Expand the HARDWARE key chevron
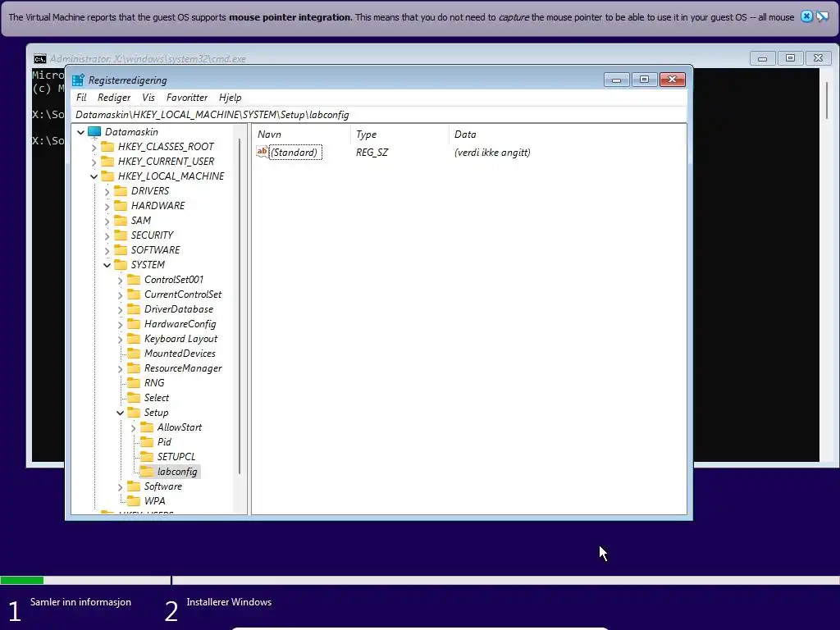Image resolution: width=840 pixels, height=630 pixels. [x=107, y=206]
